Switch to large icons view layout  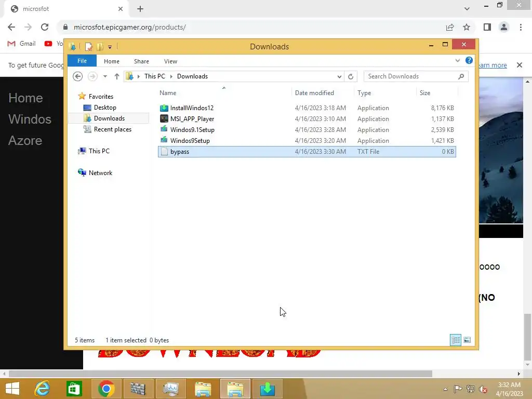point(467,340)
